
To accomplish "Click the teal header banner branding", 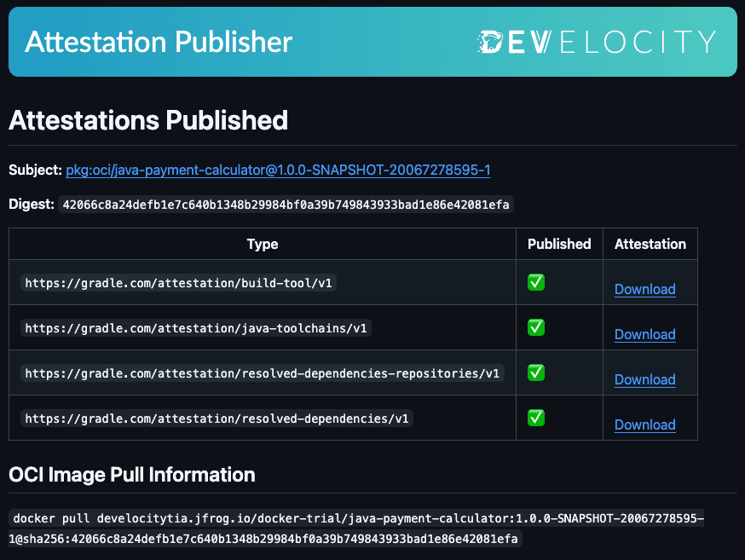I will coord(372,41).
